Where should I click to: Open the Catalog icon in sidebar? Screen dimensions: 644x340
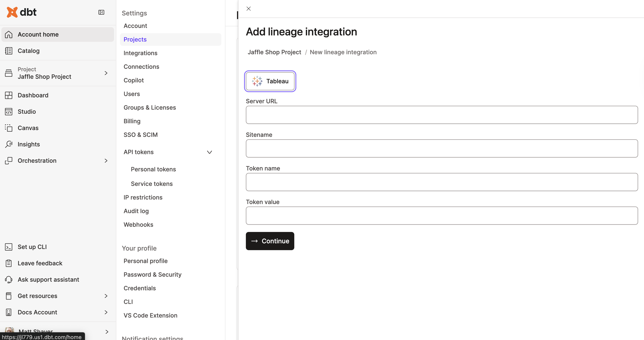point(9,51)
